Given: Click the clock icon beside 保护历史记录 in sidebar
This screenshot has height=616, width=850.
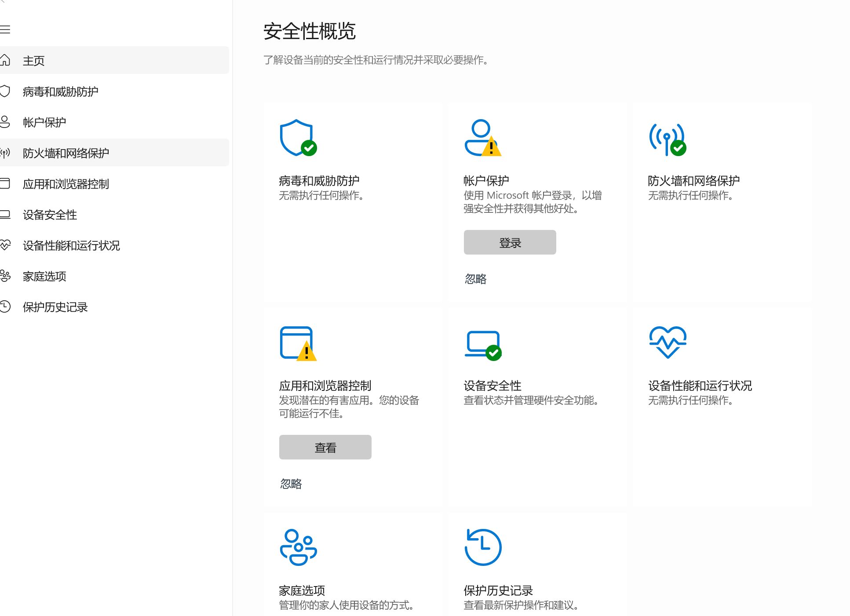Looking at the screenshot, I should tap(5, 306).
